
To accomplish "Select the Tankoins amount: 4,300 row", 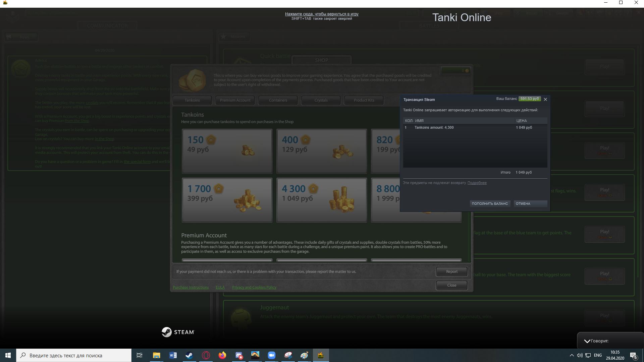I will (475, 128).
